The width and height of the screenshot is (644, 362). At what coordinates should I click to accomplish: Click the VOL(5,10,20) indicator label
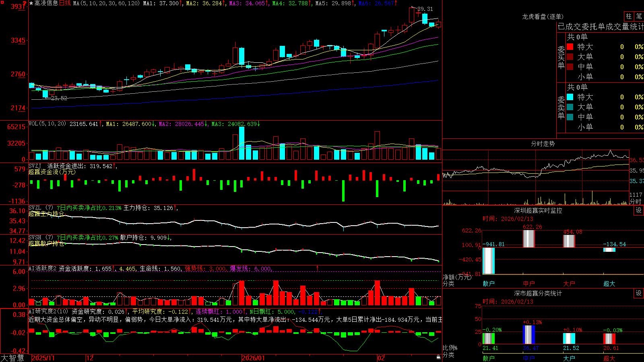(47, 124)
